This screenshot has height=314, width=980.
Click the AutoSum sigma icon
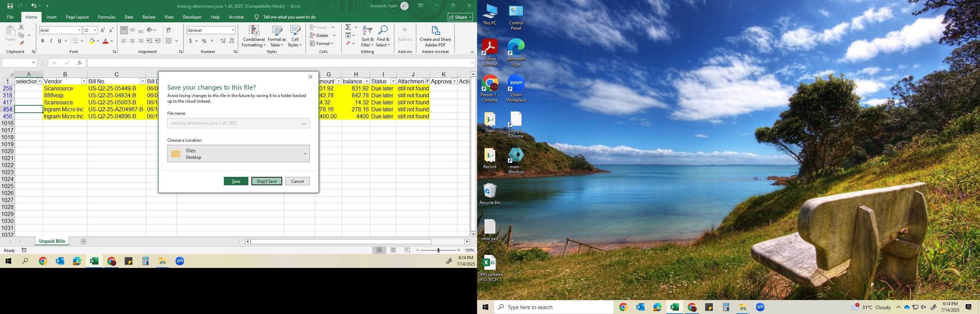(348, 27)
